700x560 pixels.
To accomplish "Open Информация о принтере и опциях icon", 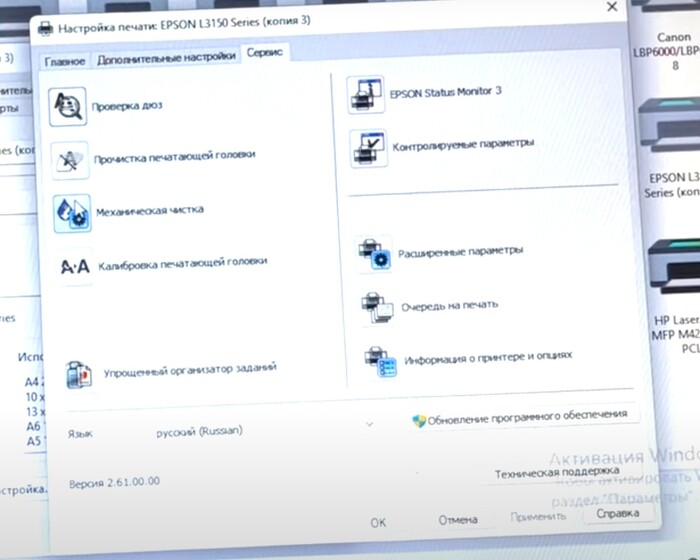I will 380,361.
